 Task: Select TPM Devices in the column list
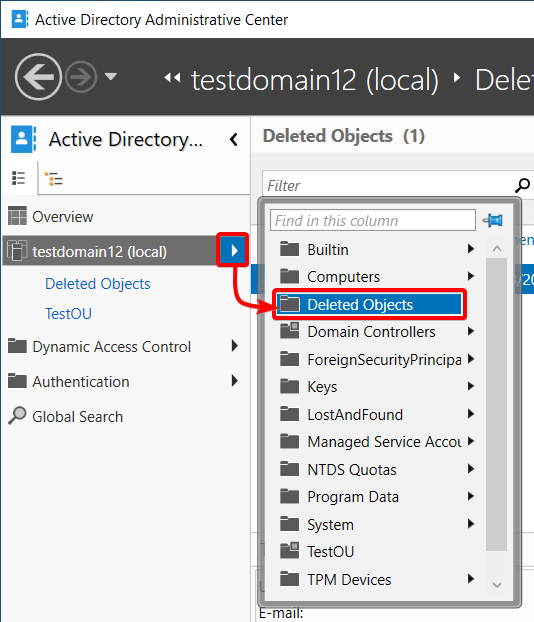pos(349,580)
